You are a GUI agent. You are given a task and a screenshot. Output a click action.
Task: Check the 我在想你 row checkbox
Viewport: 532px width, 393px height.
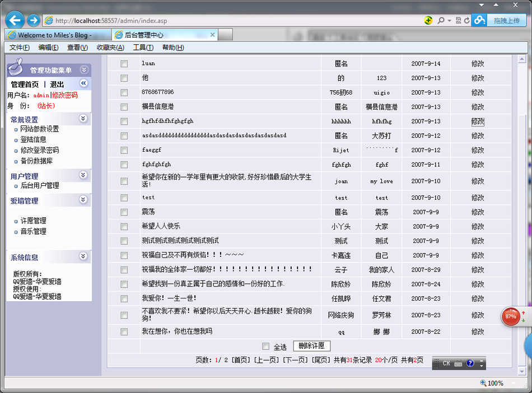[124, 331]
